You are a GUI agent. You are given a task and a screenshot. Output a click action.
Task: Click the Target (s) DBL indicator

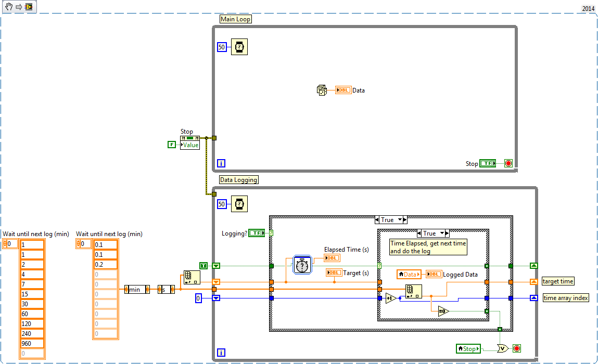[x=334, y=272]
